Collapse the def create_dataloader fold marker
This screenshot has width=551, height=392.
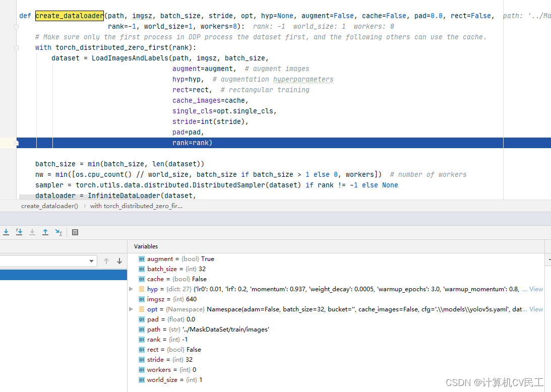click(16, 27)
